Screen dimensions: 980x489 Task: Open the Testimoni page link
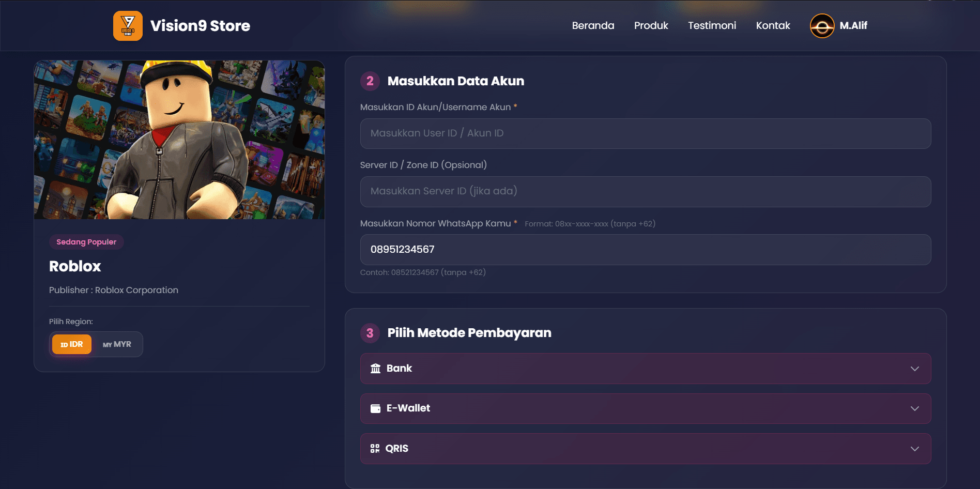point(712,25)
